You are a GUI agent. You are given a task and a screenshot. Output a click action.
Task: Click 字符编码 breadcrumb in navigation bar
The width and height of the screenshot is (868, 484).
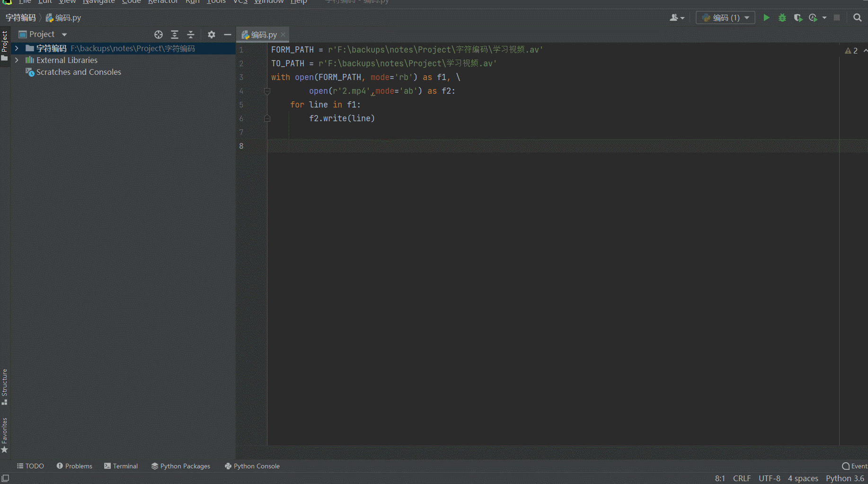tap(20, 18)
